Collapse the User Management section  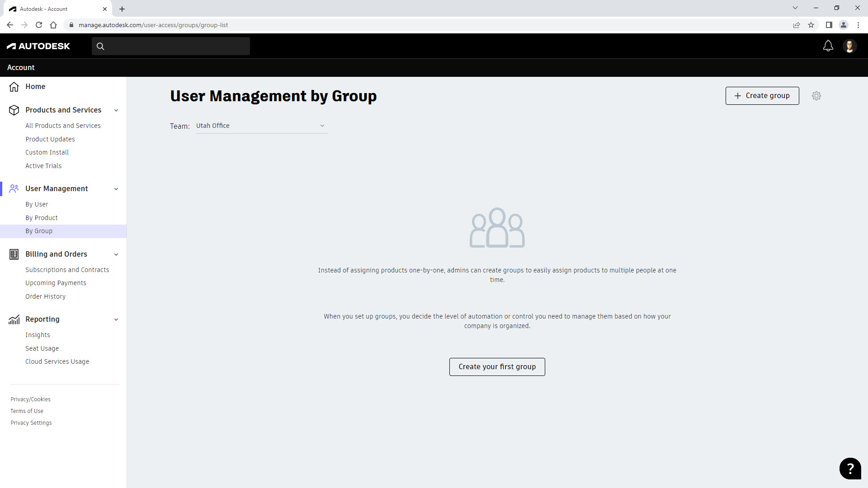pos(116,189)
